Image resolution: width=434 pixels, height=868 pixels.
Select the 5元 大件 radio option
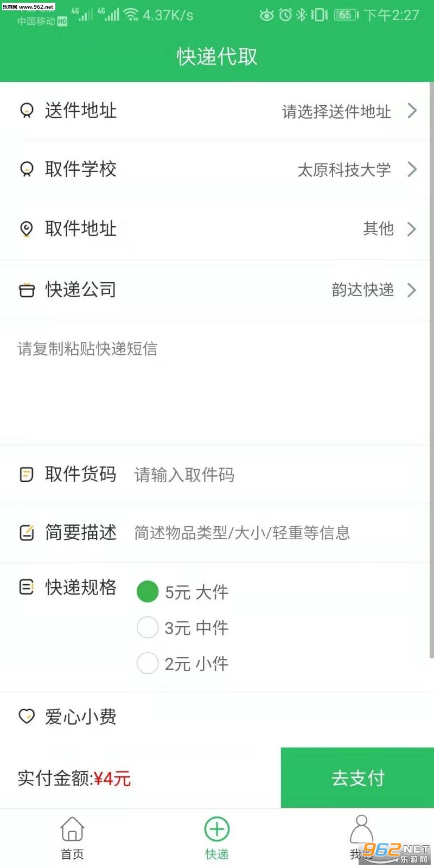(x=148, y=591)
